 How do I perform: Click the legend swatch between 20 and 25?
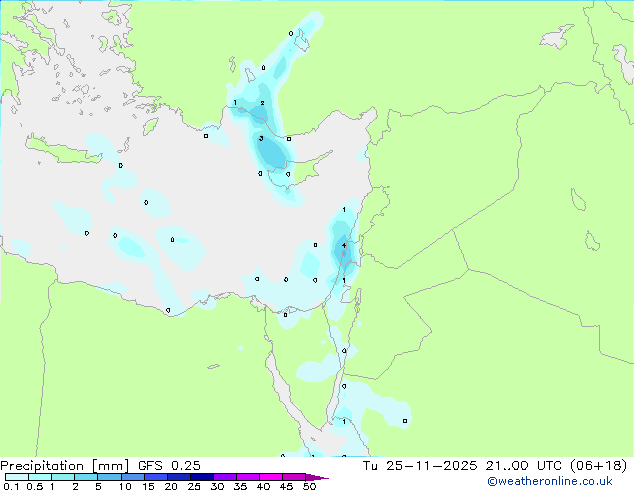pyautogui.click(x=178, y=477)
